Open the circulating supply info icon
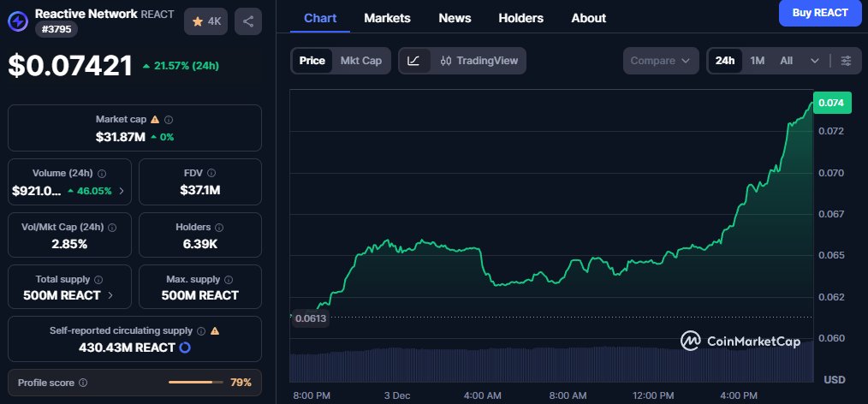868x404 pixels. click(201, 331)
